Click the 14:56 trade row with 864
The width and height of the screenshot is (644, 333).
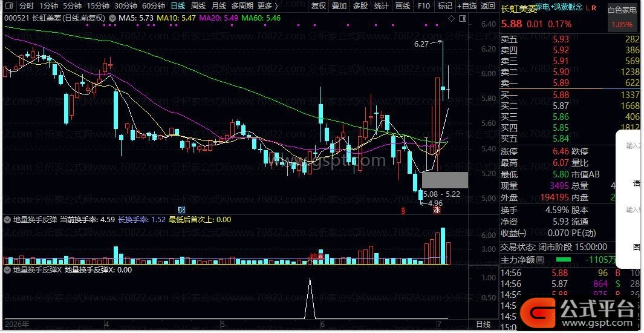[571, 284]
